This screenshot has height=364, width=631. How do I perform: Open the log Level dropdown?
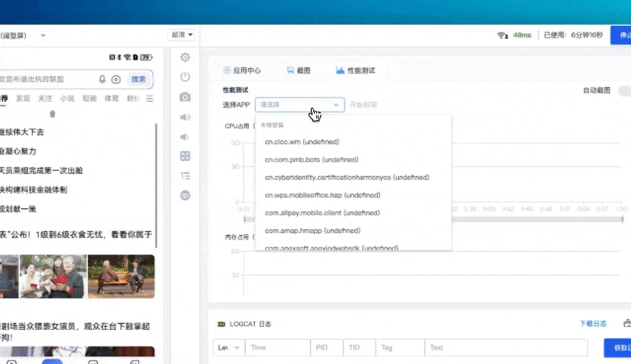[228, 347]
